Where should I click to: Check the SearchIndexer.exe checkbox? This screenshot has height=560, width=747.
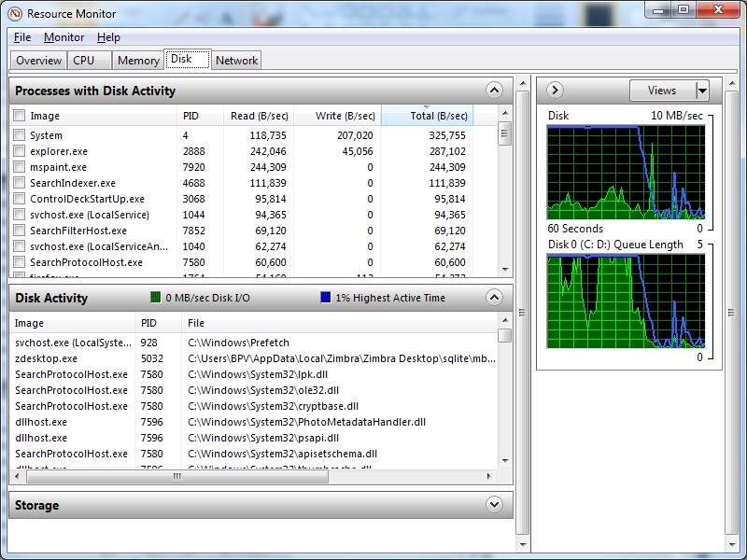pos(19,183)
